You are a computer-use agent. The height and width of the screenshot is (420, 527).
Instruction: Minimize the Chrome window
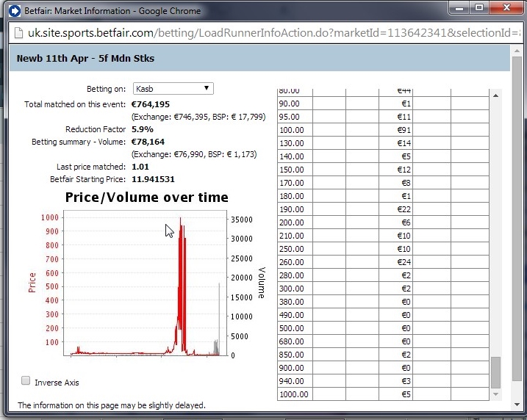pos(459,8)
